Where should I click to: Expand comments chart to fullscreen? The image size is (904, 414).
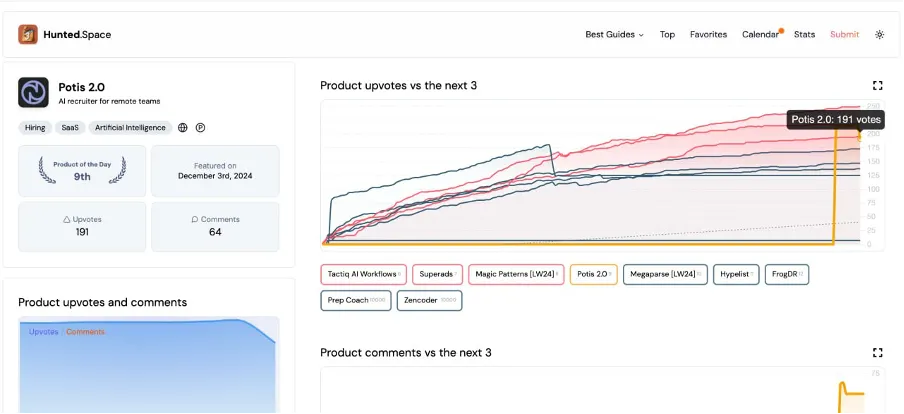(877, 352)
